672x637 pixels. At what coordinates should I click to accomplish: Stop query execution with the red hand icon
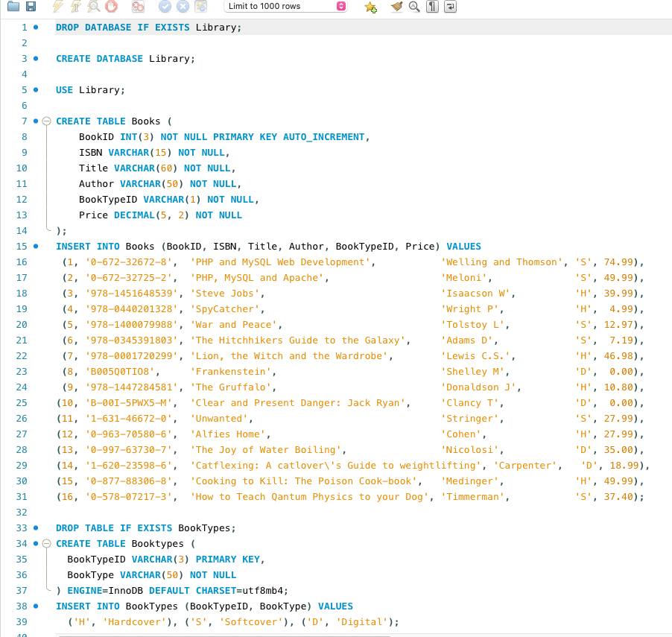pos(112,6)
